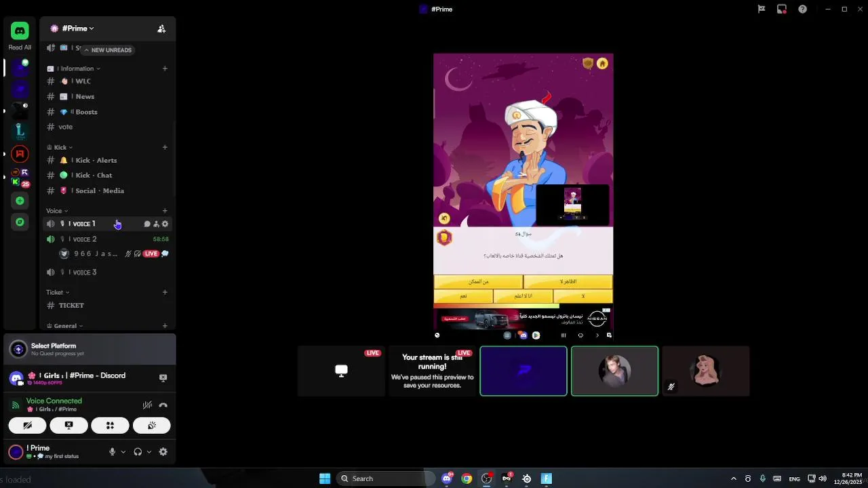Screen dimensions: 868x488
Task: Click the taskbar Search box
Action: [385, 479]
